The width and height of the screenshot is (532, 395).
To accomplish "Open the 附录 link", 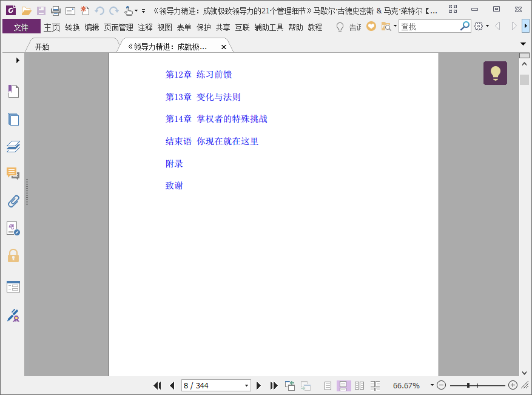I will (174, 164).
